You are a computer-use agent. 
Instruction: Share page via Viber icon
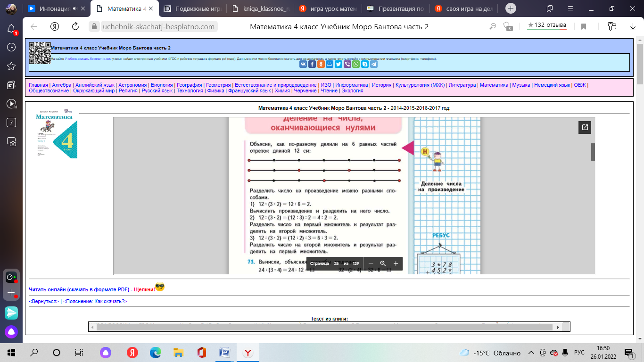tap(347, 64)
